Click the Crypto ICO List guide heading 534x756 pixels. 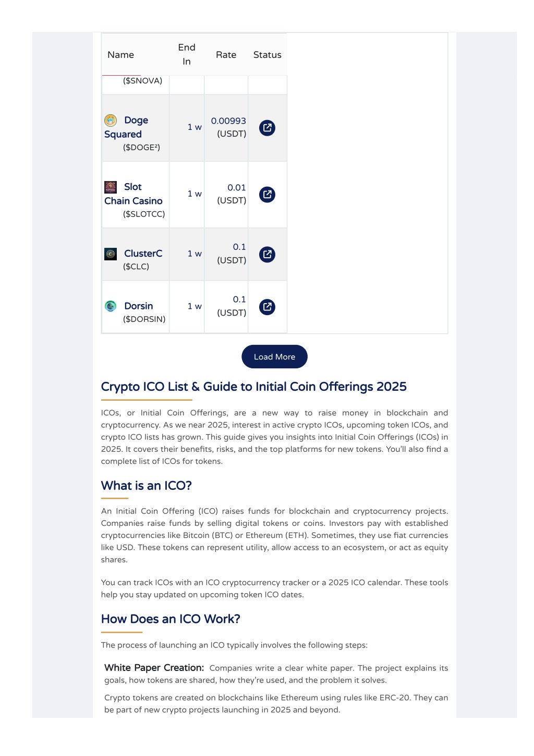pyautogui.click(x=254, y=387)
